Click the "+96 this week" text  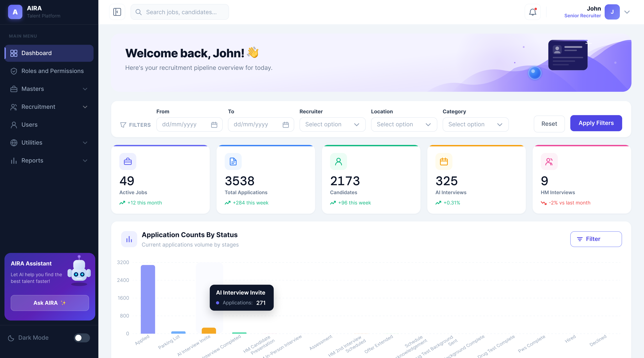355,203
